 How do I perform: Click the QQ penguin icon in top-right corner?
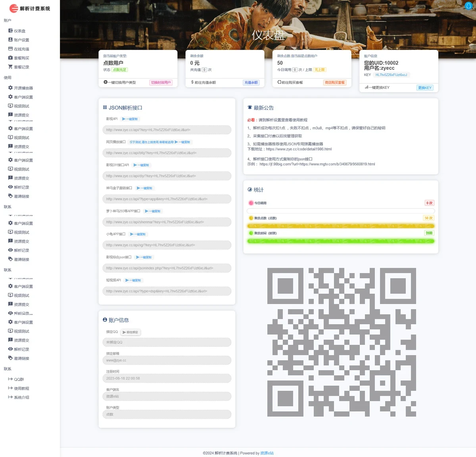pos(468,6)
